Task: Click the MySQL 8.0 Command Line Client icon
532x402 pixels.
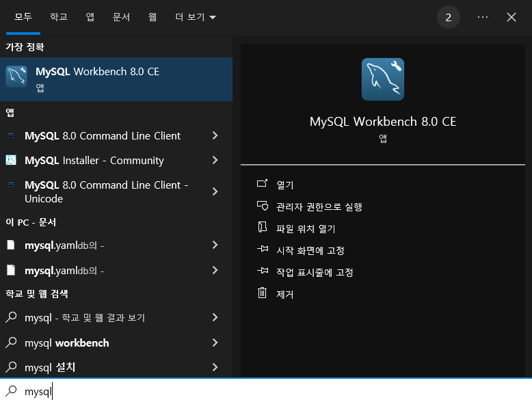Action: (x=11, y=135)
